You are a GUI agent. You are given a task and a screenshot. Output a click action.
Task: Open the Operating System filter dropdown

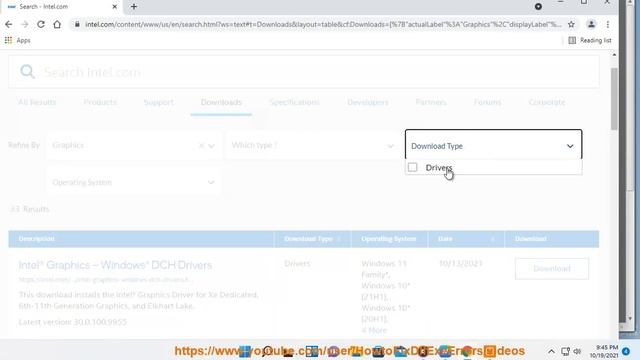(x=134, y=182)
